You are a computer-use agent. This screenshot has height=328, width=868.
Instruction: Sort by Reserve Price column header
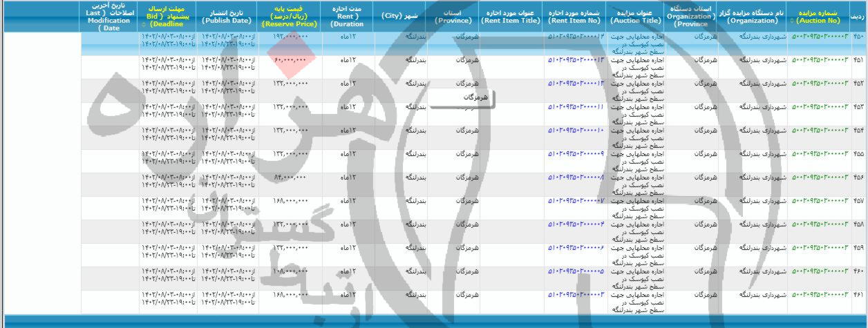point(289,17)
